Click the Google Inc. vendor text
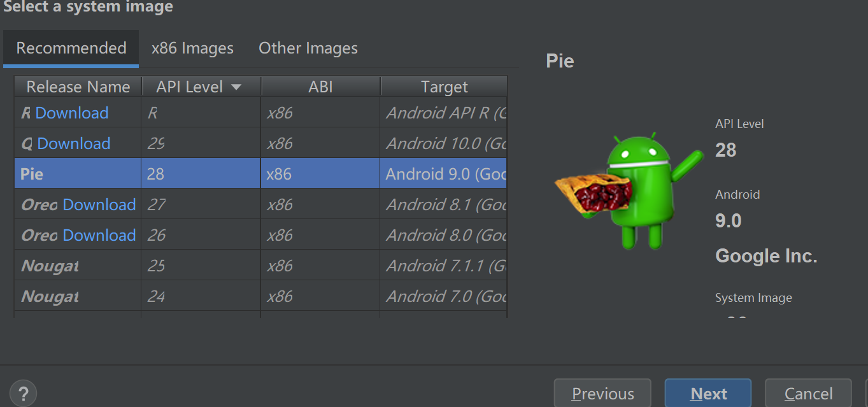This screenshot has height=407, width=868. pos(766,256)
